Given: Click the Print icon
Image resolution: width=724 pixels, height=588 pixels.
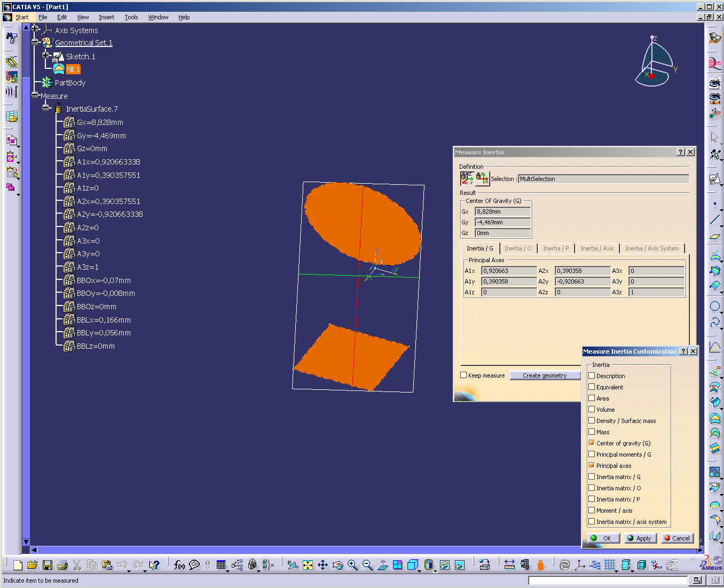Looking at the screenshot, I should 62,565.
